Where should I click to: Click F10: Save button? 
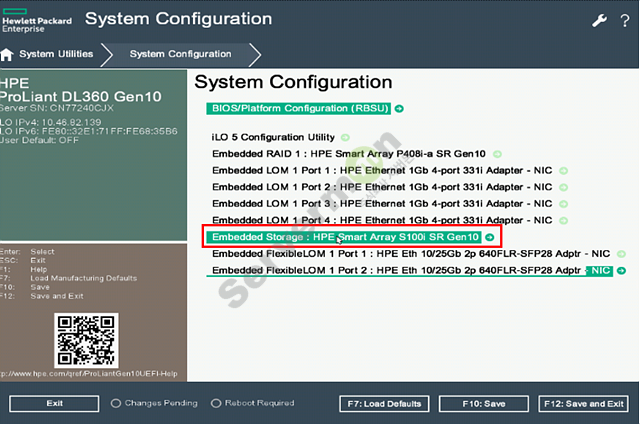[484, 404]
